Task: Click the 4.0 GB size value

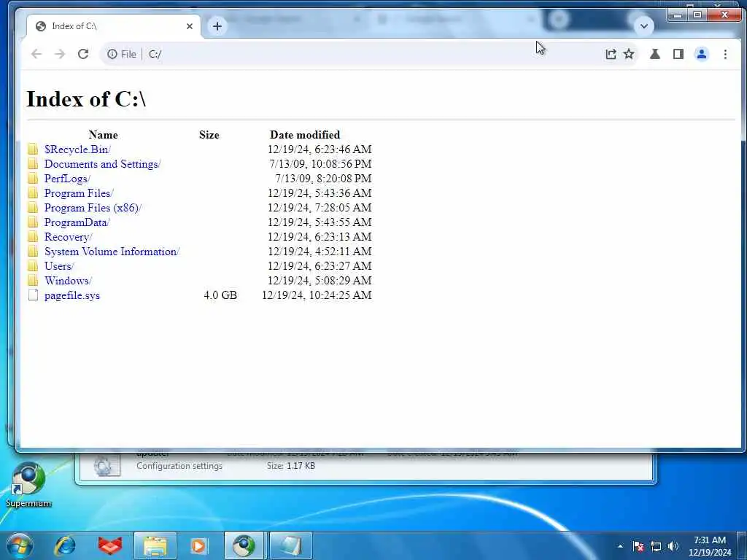Action: [x=220, y=295]
